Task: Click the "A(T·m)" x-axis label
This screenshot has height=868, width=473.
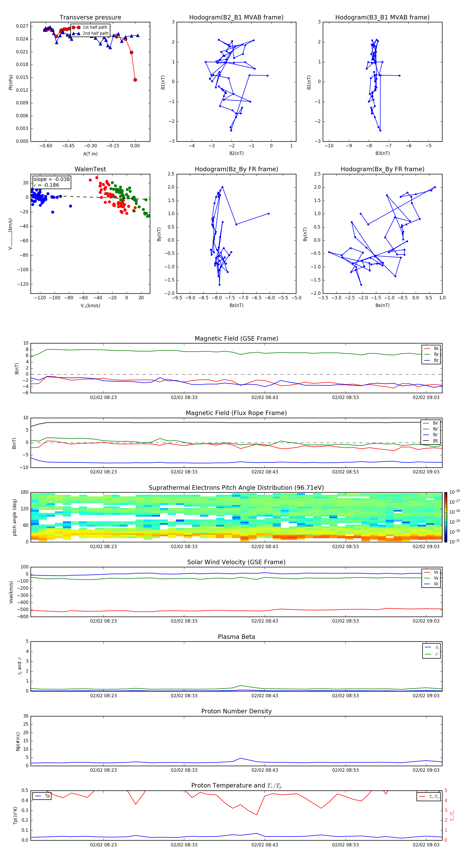Action: 90,154
